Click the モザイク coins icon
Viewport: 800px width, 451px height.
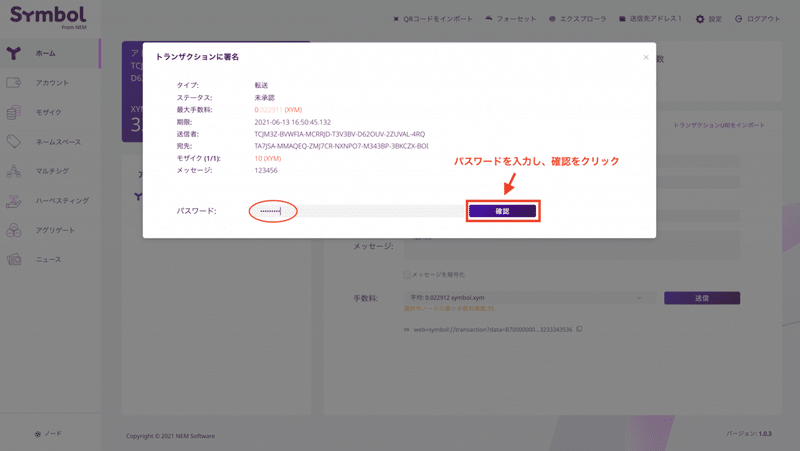pos(14,112)
